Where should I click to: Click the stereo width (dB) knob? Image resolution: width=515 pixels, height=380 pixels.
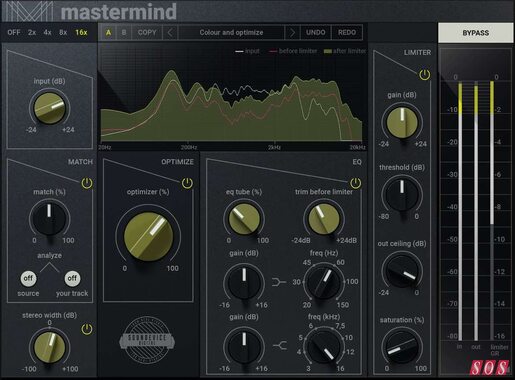point(50,347)
